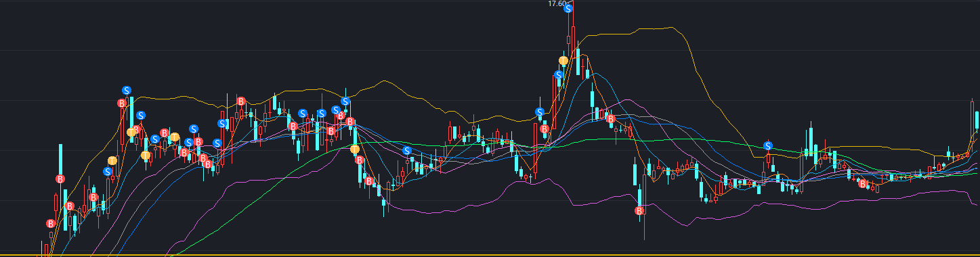Select the S marker between peak T and lower S
This screenshot has height=257, width=980.
[x=559, y=75]
